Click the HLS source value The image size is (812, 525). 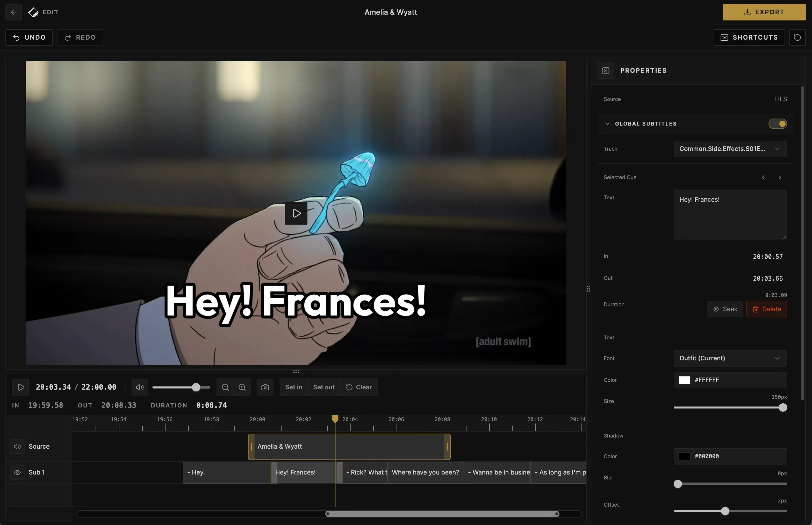[781, 99]
